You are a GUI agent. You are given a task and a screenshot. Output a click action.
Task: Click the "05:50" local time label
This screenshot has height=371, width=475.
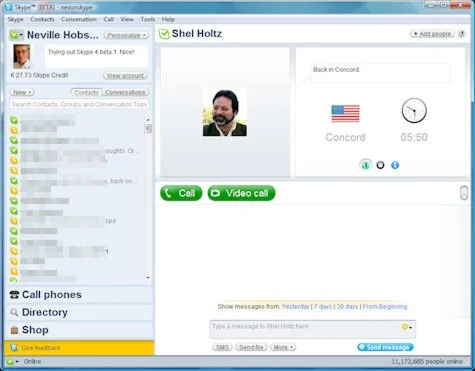(414, 137)
